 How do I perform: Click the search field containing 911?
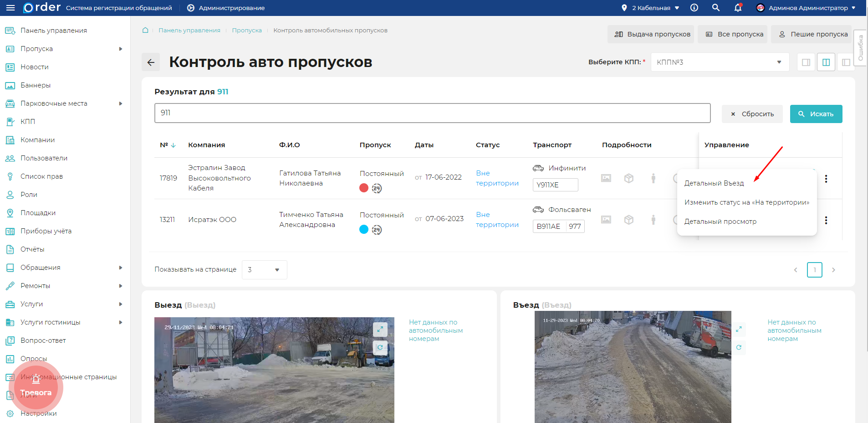point(432,113)
